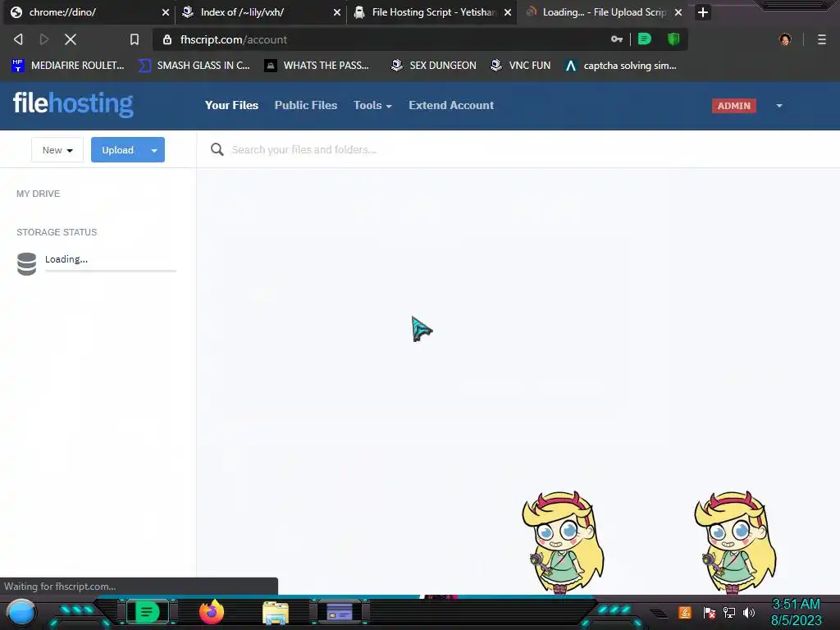Screen dimensions: 840x630
Task: Open the Extend Account page
Action: pyautogui.click(x=451, y=105)
